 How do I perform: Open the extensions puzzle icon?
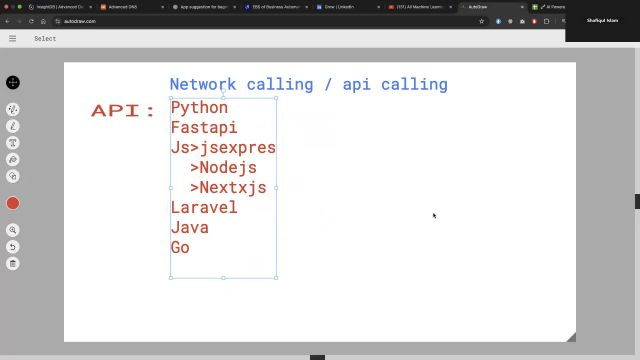[547, 21]
